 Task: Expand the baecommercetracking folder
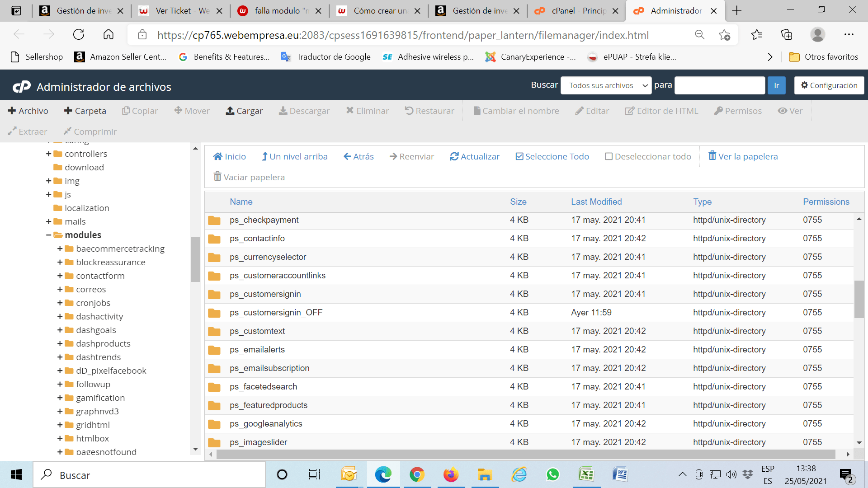[x=60, y=249]
